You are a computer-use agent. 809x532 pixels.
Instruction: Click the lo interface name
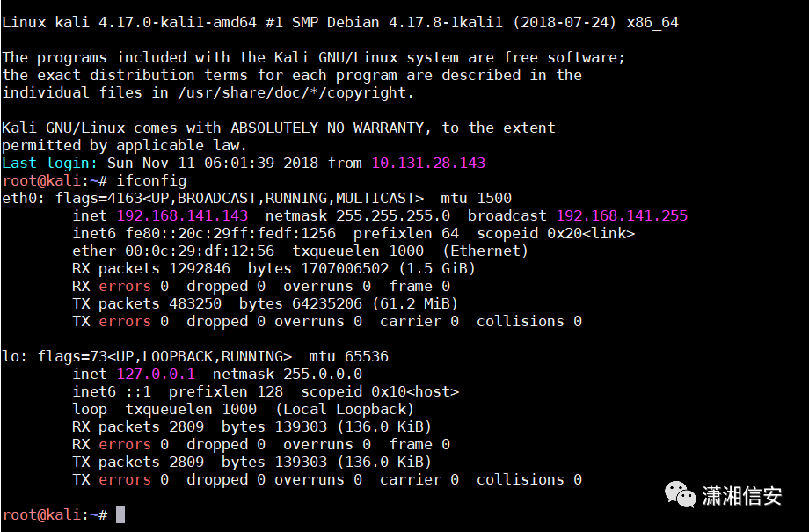click(11, 356)
